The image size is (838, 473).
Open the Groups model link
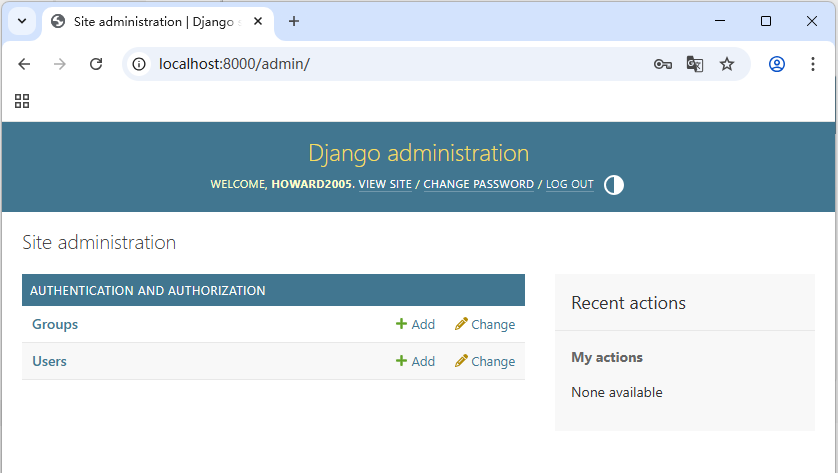pyautogui.click(x=55, y=324)
